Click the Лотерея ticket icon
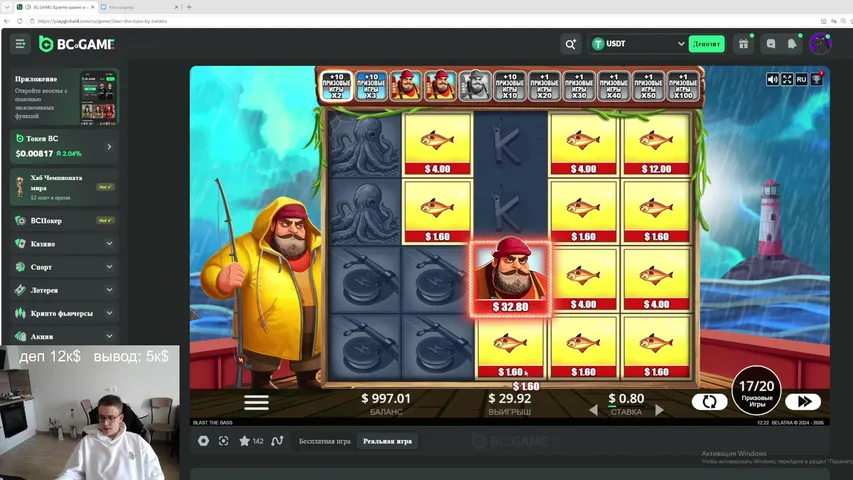 point(20,290)
